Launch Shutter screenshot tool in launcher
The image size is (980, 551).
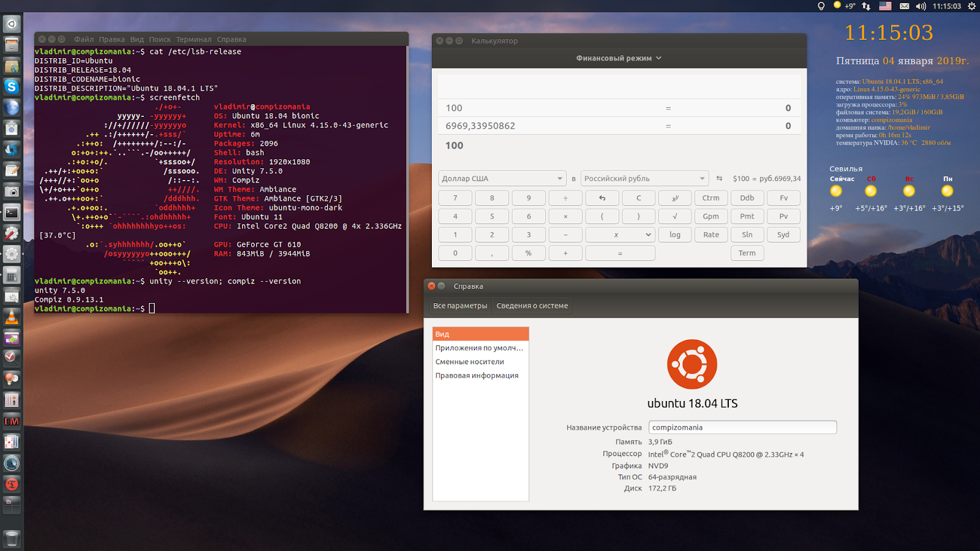pyautogui.click(x=12, y=149)
